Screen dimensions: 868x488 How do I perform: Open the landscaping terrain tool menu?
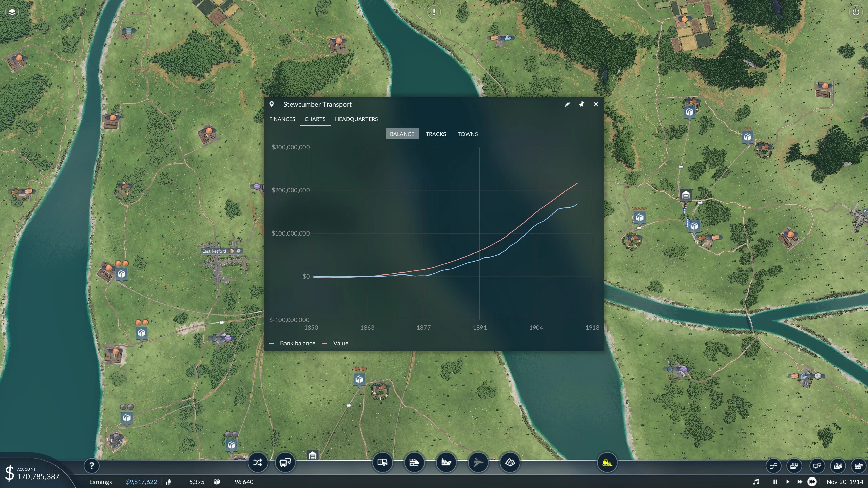pyautogui.click(x=510, y=463)
